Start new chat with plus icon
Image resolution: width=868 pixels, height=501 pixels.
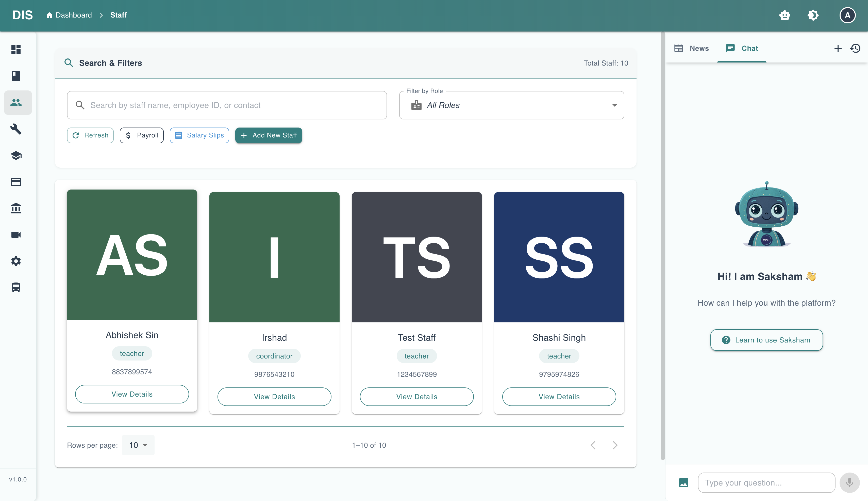tap(838, 48)
